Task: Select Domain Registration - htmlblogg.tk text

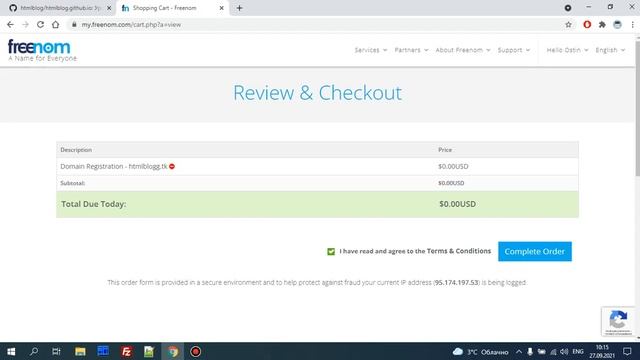Action: [x=114, y=167]
